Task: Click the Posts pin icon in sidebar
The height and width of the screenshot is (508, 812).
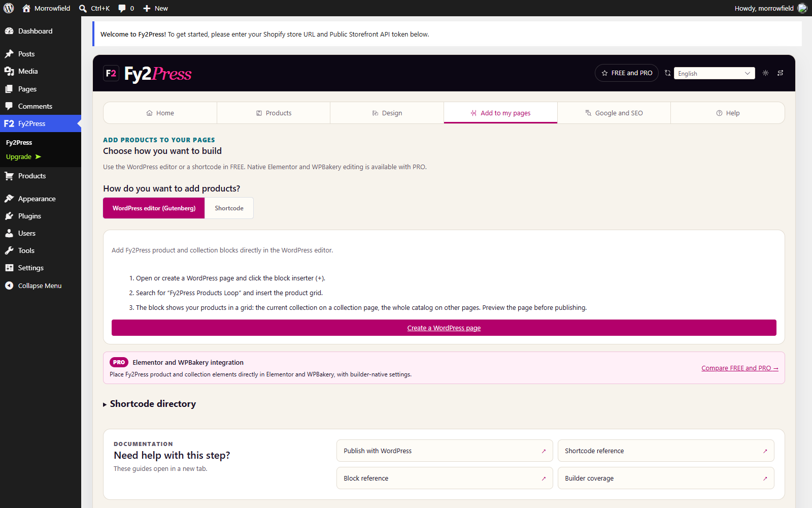Action: 9,54
